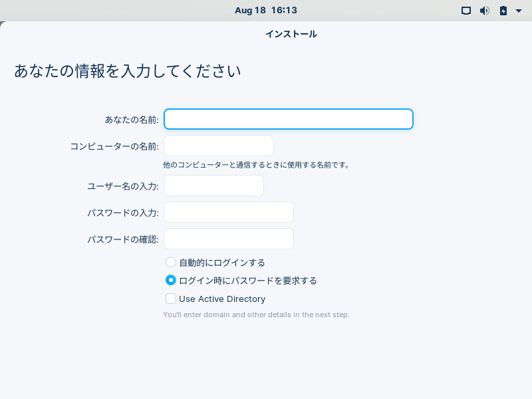Click the あなたの情報を入力してください heading
The image size is (532, 399).
(x=128, y=71)
